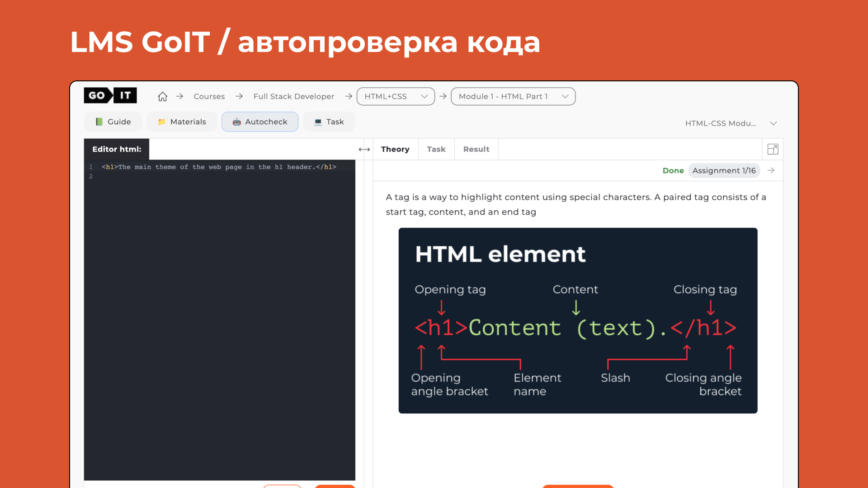Image resolution: width=868 pixels, height=488 pixels.
Task: Open the laptop Task tab in top bar
Action: pyautogui.click(x=329, y=122)
